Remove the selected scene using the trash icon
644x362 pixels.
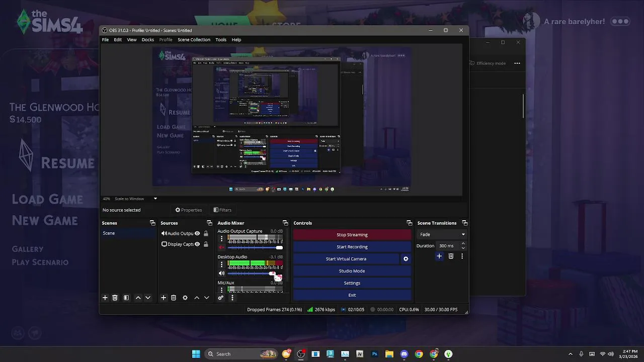click(x=115, y=298)
